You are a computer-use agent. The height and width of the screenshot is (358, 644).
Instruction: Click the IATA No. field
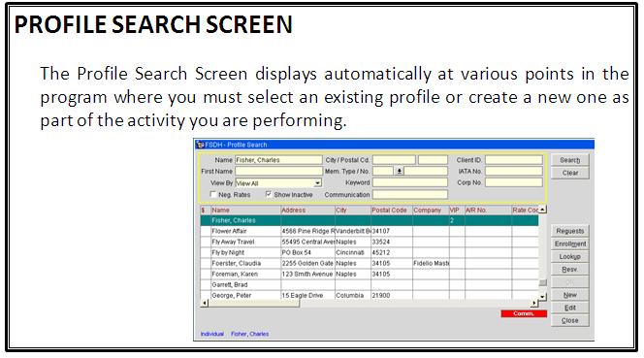point(514,171)
